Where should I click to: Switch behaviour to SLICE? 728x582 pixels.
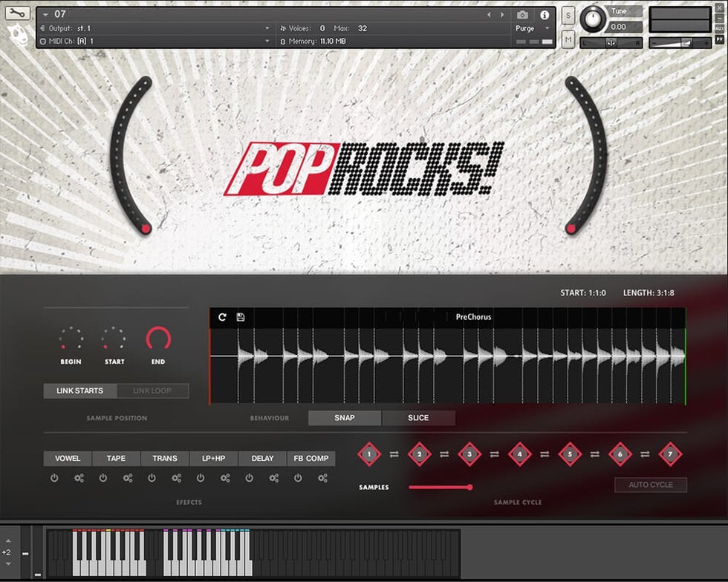pos(418,418)
